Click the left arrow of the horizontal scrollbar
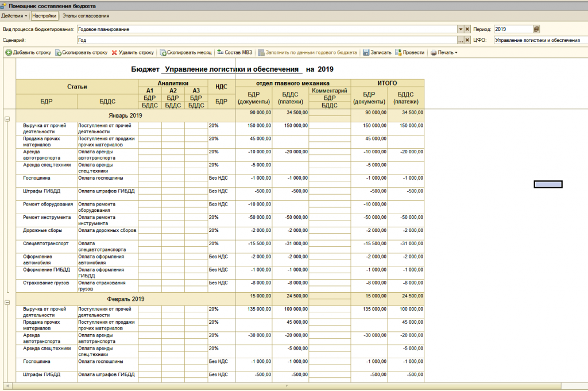The width and height of the screenshot is (588, 391). tap(7, 386)
